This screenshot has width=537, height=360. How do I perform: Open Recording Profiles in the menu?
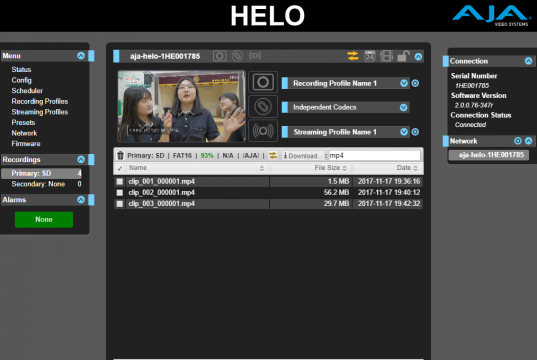[40, 101]
